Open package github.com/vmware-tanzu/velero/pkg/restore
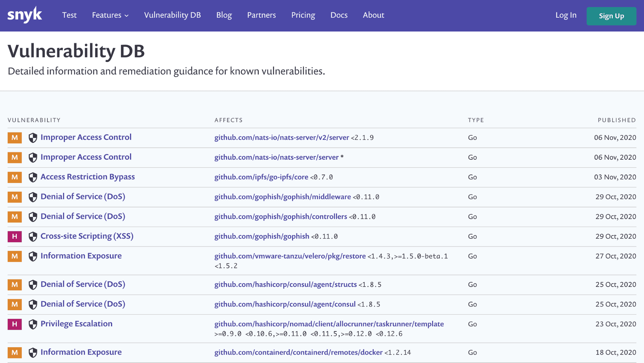The image size is (644, 363). tap(290, 256)
